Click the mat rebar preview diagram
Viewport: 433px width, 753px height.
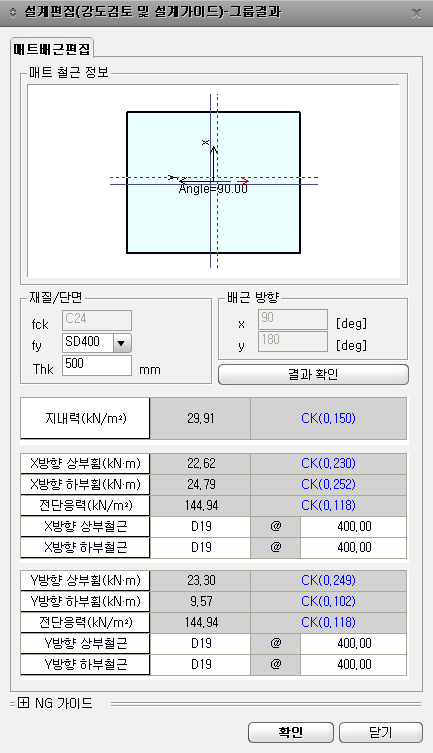tap(214, 181)
